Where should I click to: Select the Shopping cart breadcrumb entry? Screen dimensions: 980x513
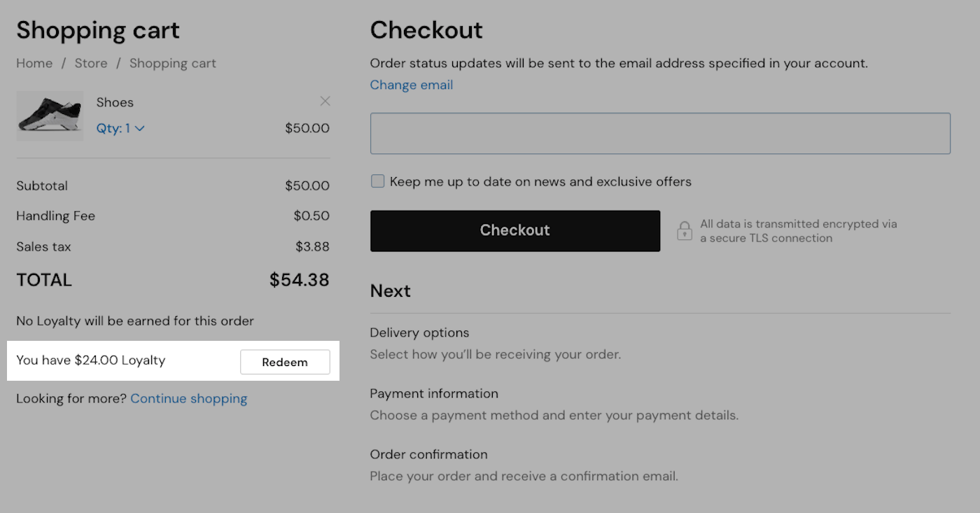point(172,63)
